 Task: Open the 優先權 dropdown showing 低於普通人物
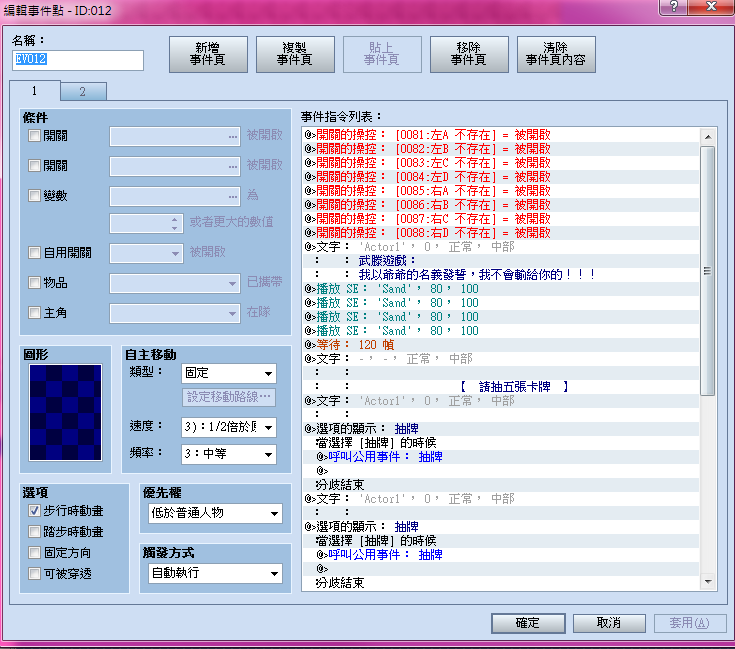(x=216, y=513)
